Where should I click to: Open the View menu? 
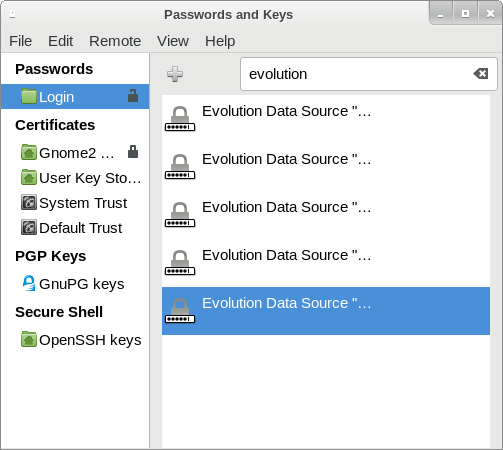point(173,41)
